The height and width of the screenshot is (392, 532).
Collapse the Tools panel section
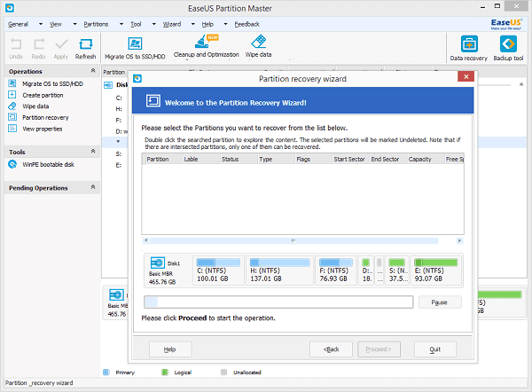[93, 151]
